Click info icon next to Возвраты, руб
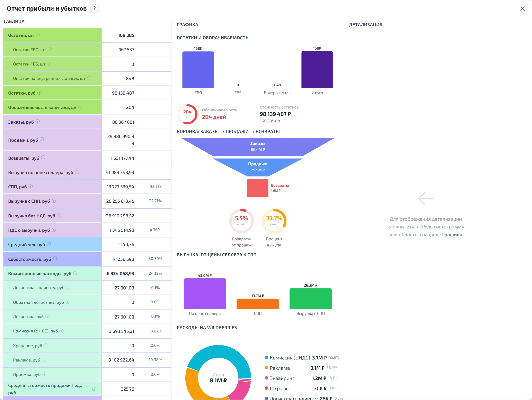Screen dimensions: 532x400 (x=43, y=158)
